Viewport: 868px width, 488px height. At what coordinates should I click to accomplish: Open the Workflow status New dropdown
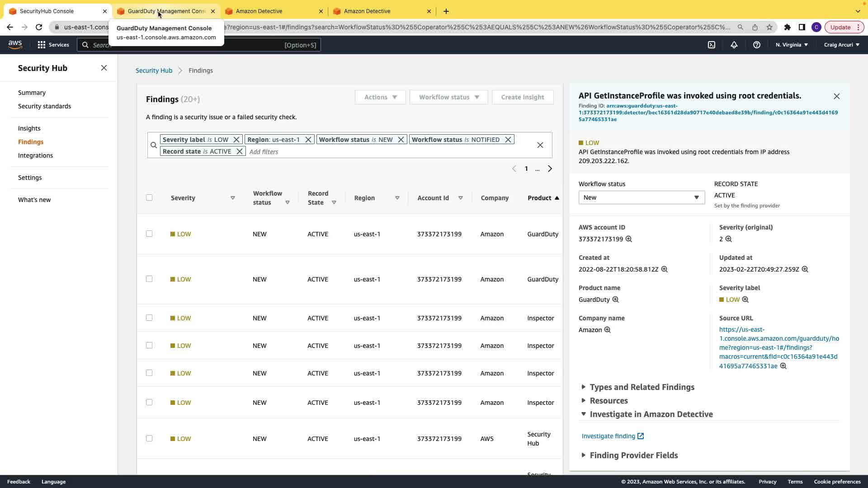click(641, 197)
